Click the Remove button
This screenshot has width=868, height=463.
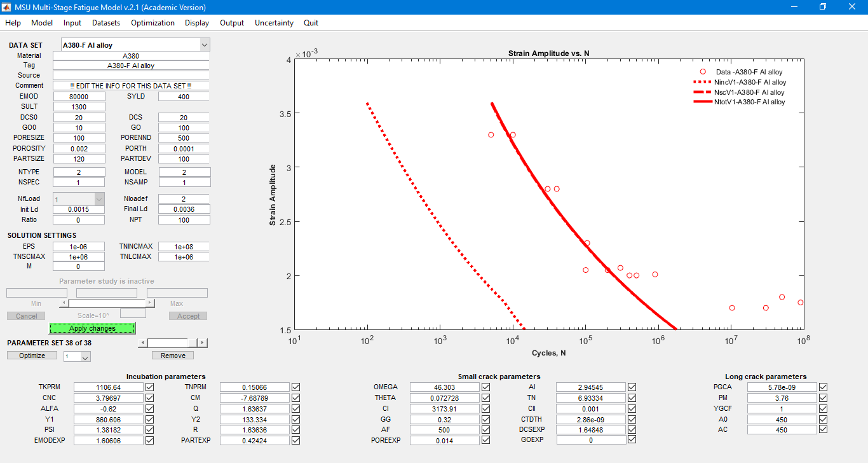click(x=173, y=356)
